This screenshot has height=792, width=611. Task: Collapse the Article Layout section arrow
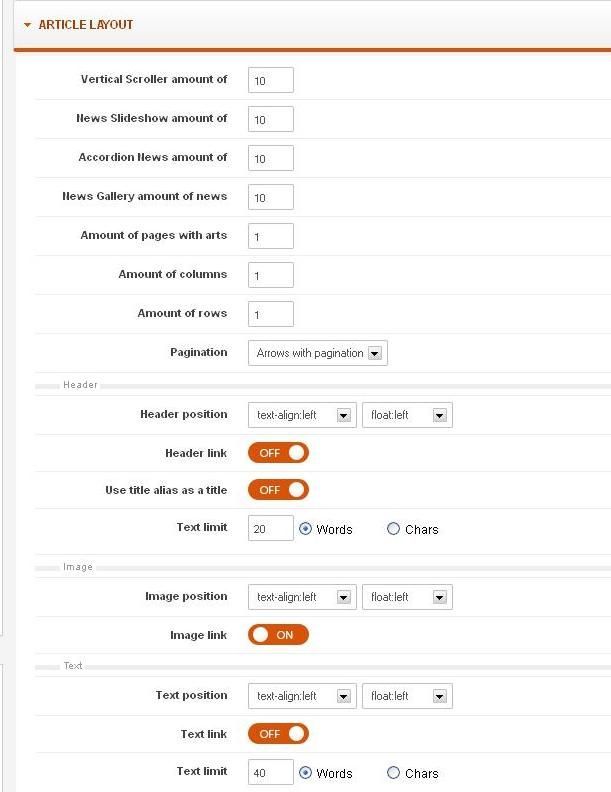(x=27, y=25)
